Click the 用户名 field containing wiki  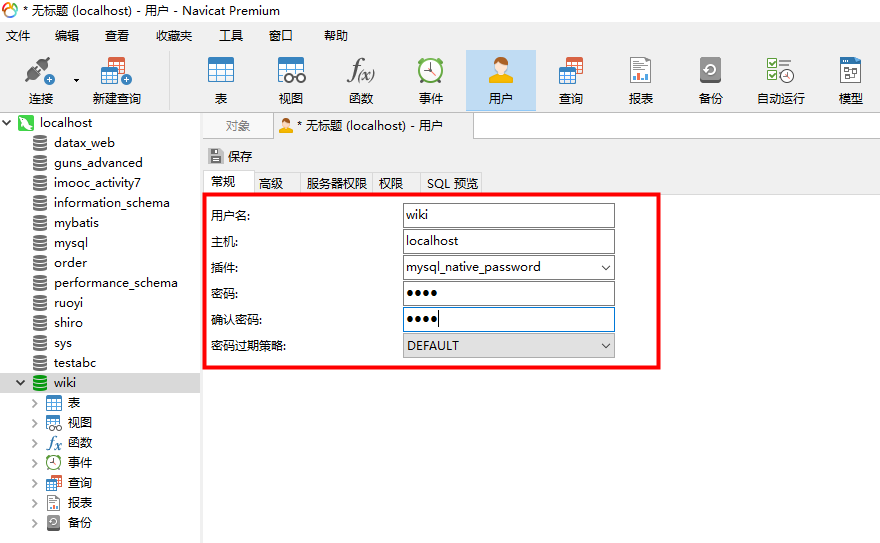click(508, 215)
